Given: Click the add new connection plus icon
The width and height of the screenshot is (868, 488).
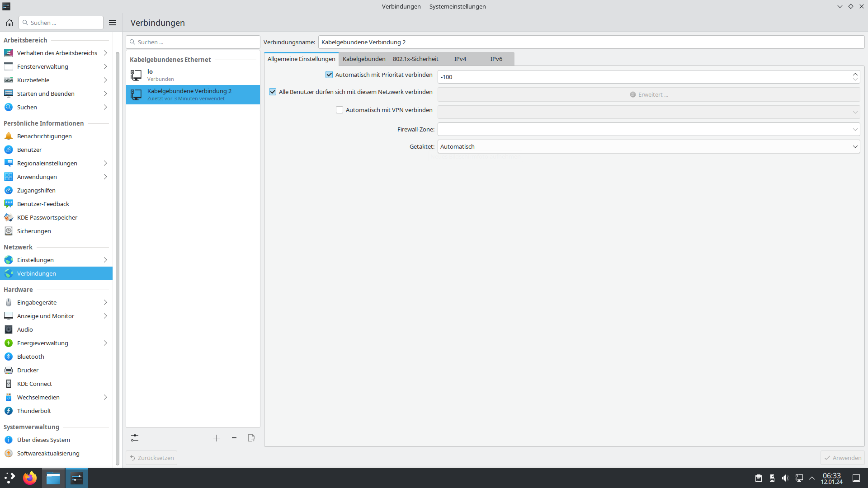Looking at the screenshot, I should click(217, 438).
